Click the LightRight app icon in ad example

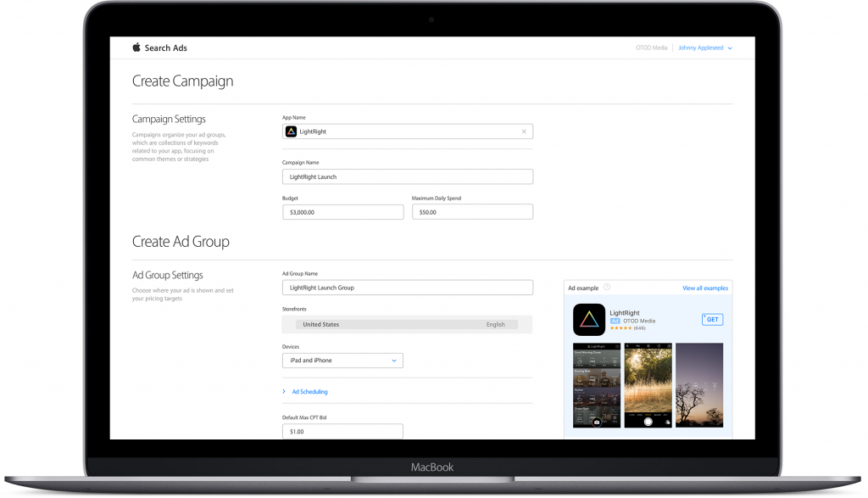tap(589, 320)
